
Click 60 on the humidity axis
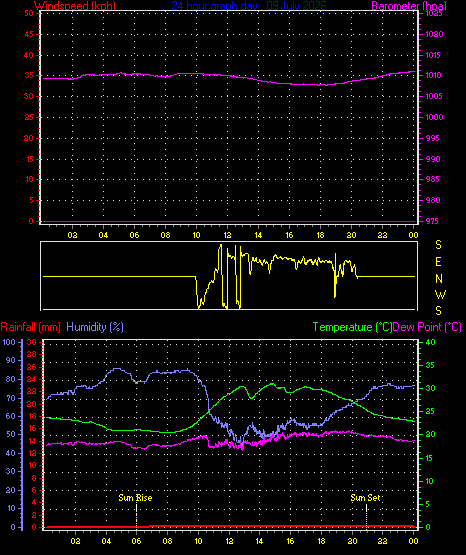[x=11, y=416]
